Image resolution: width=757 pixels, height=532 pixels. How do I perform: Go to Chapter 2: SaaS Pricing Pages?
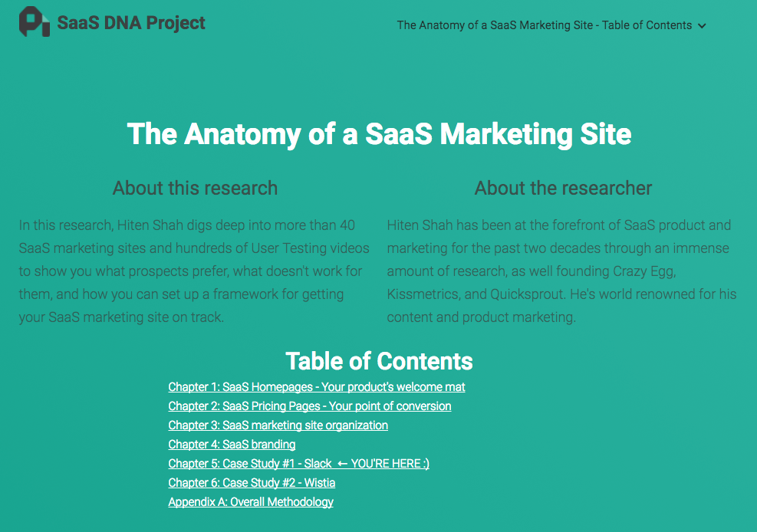tap(310, 406)
